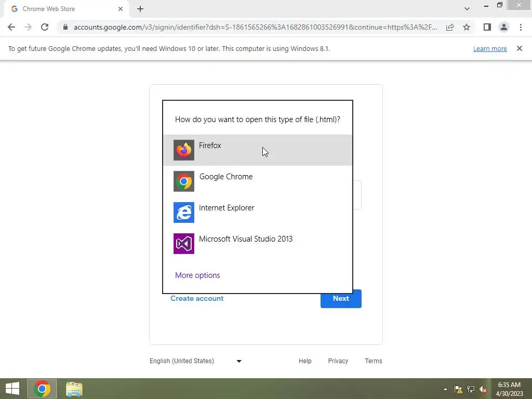Go back to previous page

click(11, 27)
